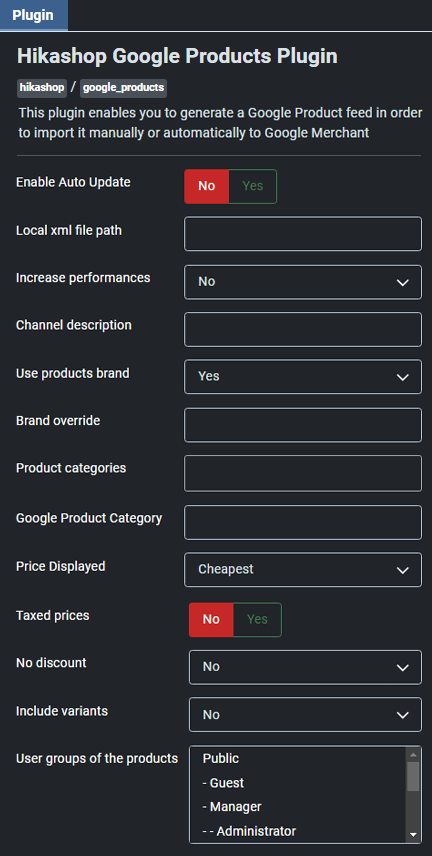
Task: Expand the Price Displayed dropdown
Action: pyautogui.click(x=303, y=569)
